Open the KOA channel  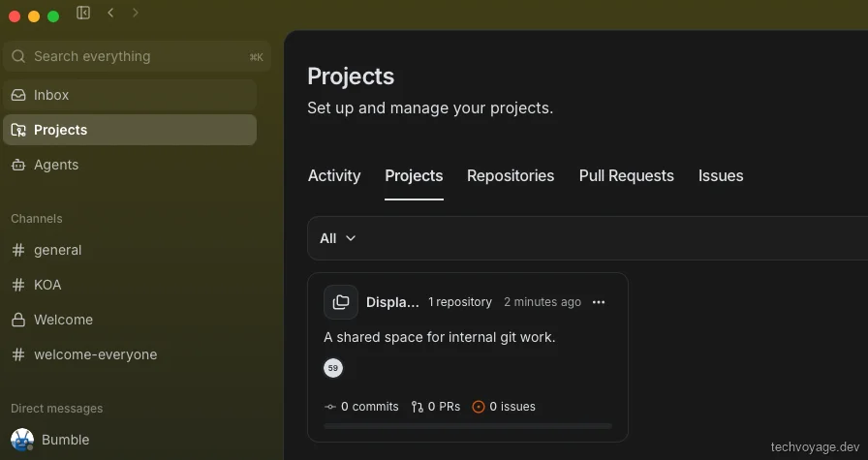tap(130, 285)
